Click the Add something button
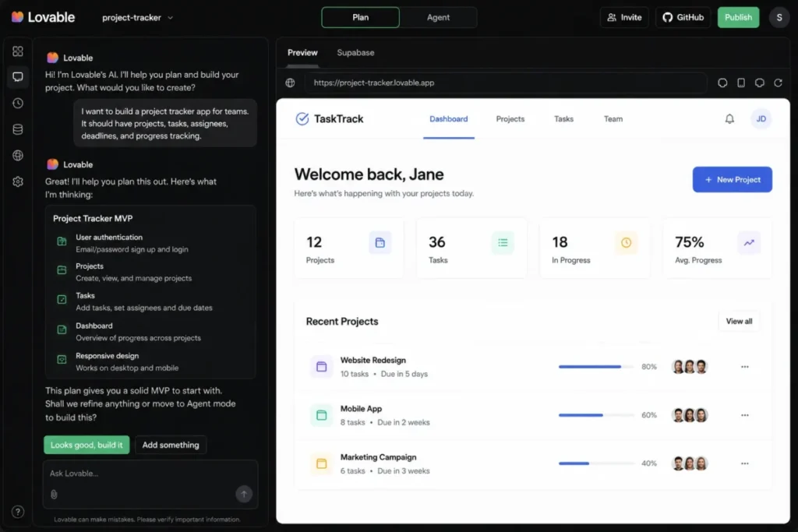The width and height of the screenshot is (798, 532). [x=171, y=445]
